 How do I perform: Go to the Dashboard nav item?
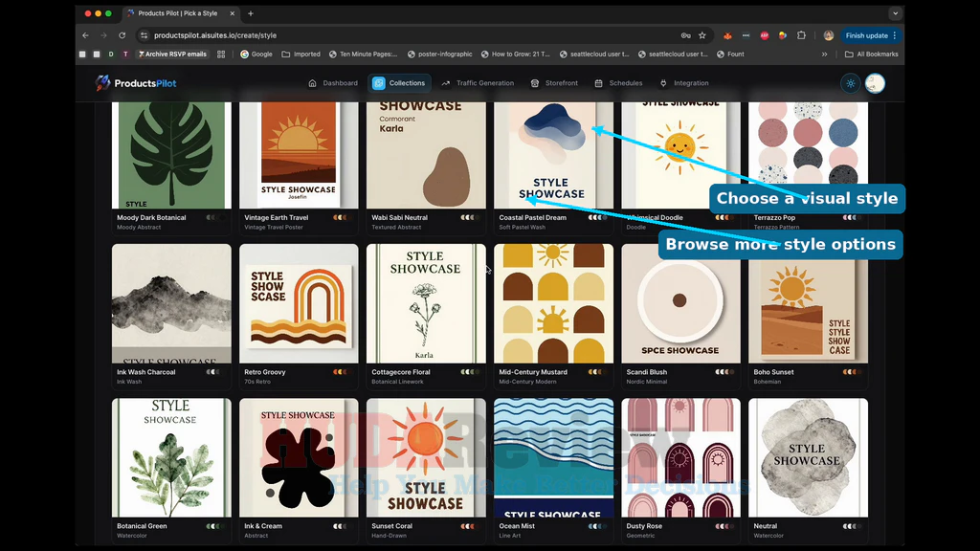pyautogui.click(x=333, y=83)
